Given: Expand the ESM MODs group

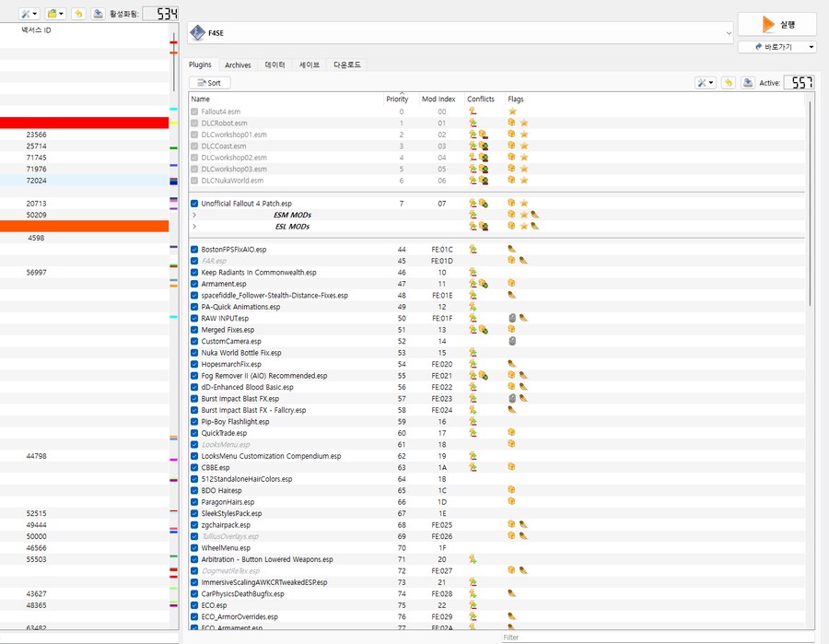Looking at the screenshot, I should (194, 215).
